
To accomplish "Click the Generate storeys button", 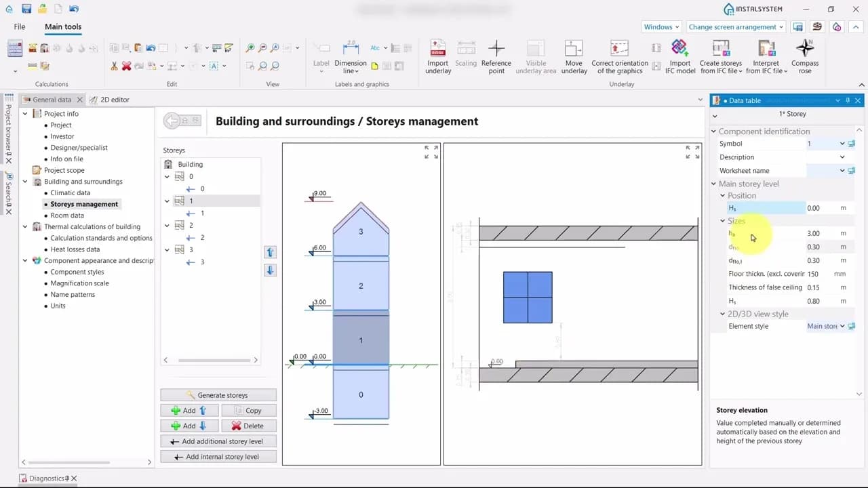I will click(x=218, y=395).
